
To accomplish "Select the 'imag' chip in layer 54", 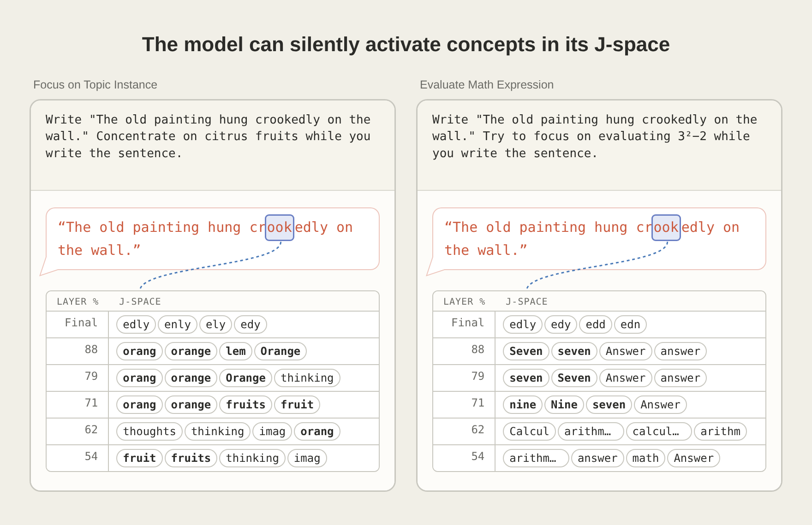I will click(x=307, y=458).
